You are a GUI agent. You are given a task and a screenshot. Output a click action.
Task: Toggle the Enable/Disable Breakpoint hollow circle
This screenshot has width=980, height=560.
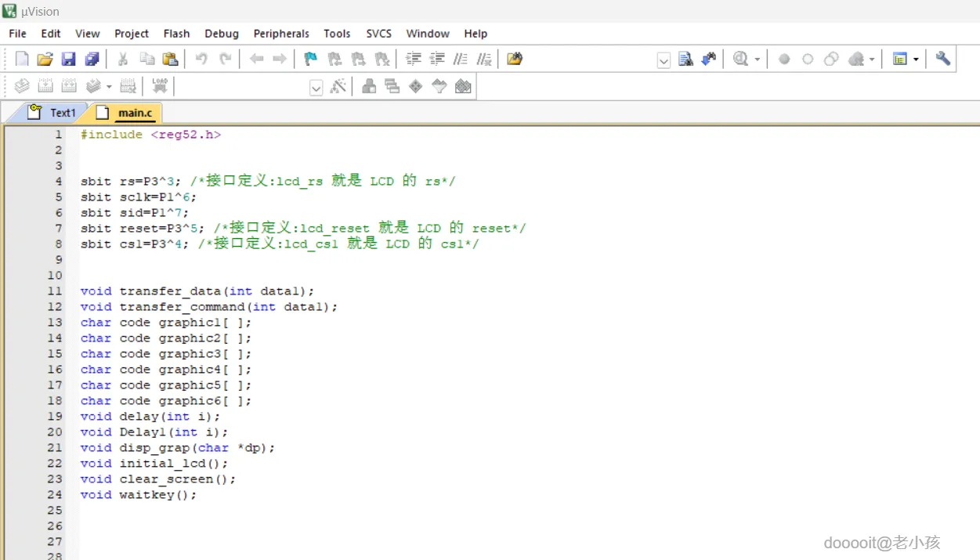808,59
